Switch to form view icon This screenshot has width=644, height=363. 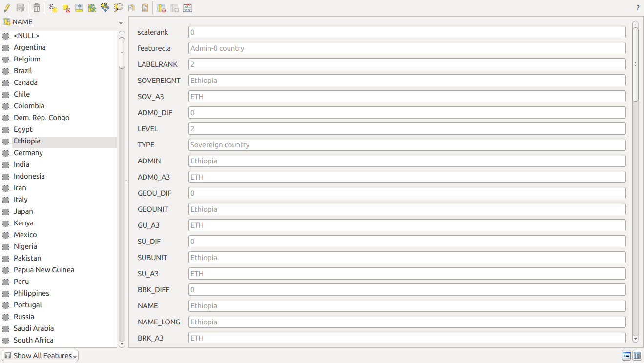coord(626,356)
